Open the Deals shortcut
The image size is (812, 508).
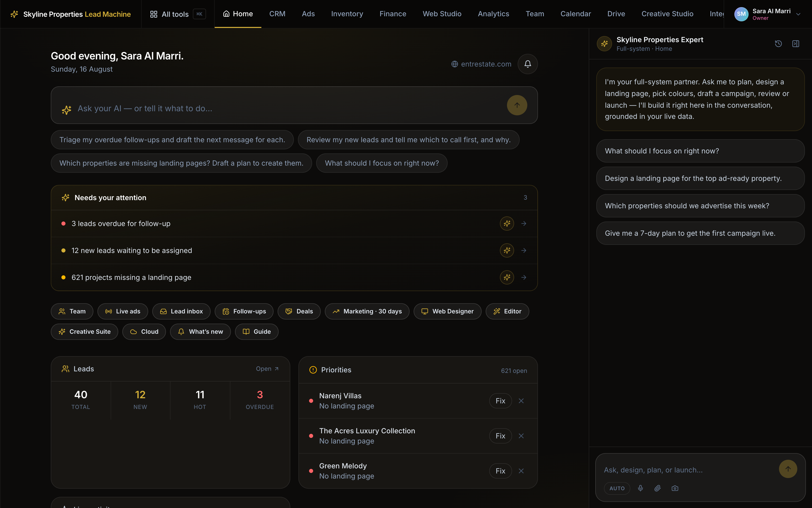[x=299, y=311]
